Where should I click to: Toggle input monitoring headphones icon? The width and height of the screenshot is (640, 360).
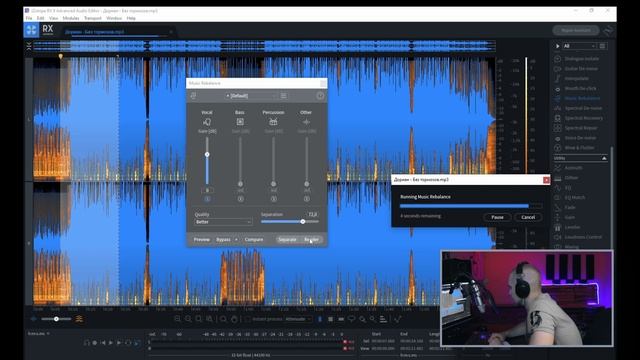pos(86,343)
